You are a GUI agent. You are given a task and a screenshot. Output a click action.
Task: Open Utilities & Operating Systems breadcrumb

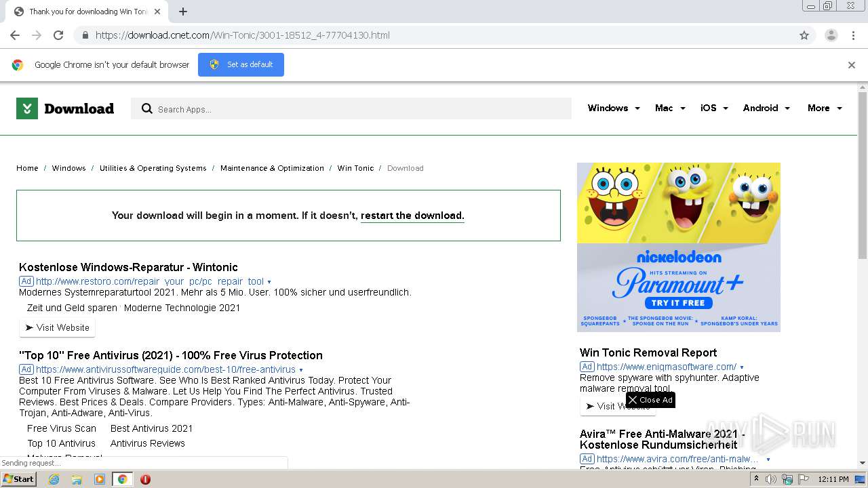(x=153, y=168)
